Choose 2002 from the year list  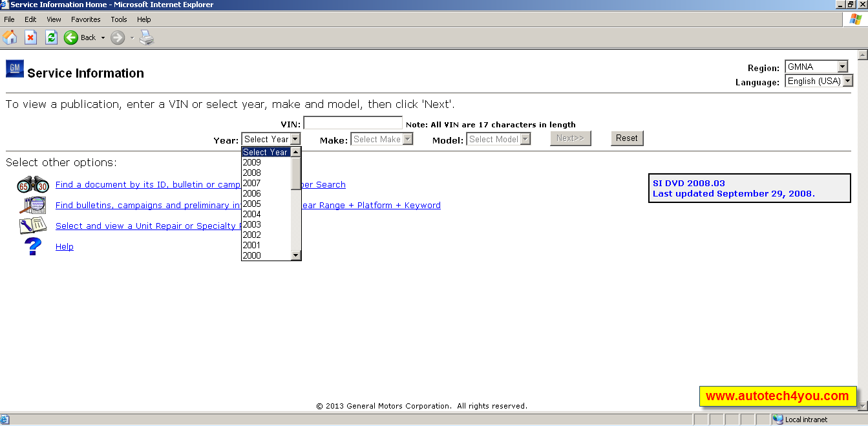point(266,235)
